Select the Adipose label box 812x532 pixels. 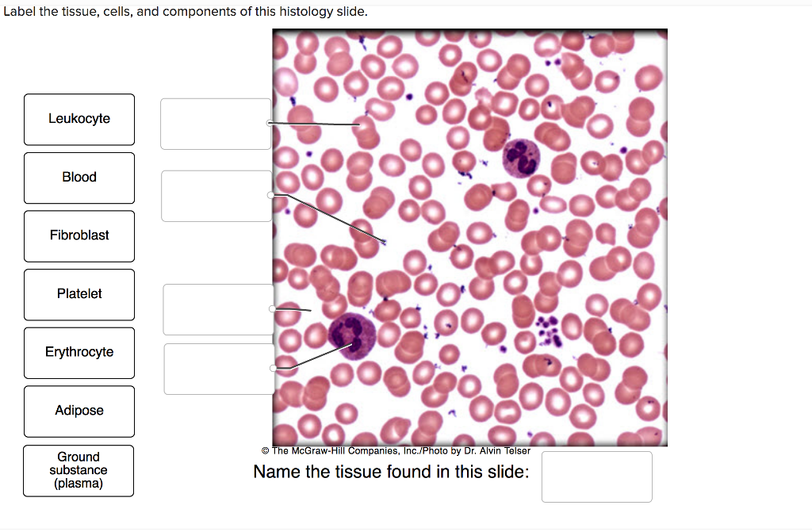point(79,411)
